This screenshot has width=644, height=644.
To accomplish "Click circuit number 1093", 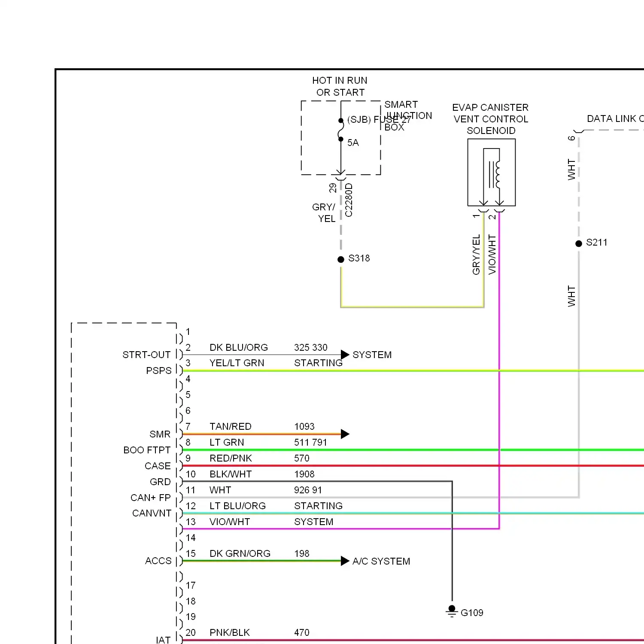I will [304, 426].
